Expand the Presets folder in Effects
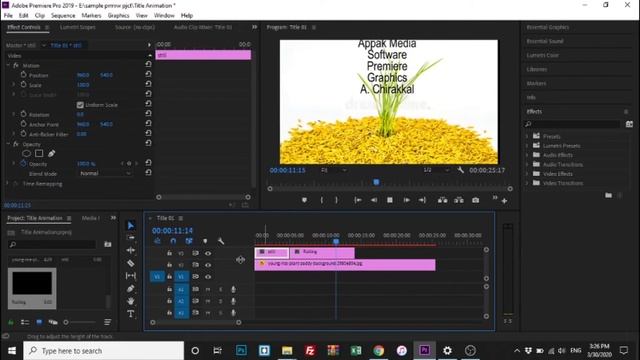Viewport: 640px width, 360px height. tap(527, 136)
